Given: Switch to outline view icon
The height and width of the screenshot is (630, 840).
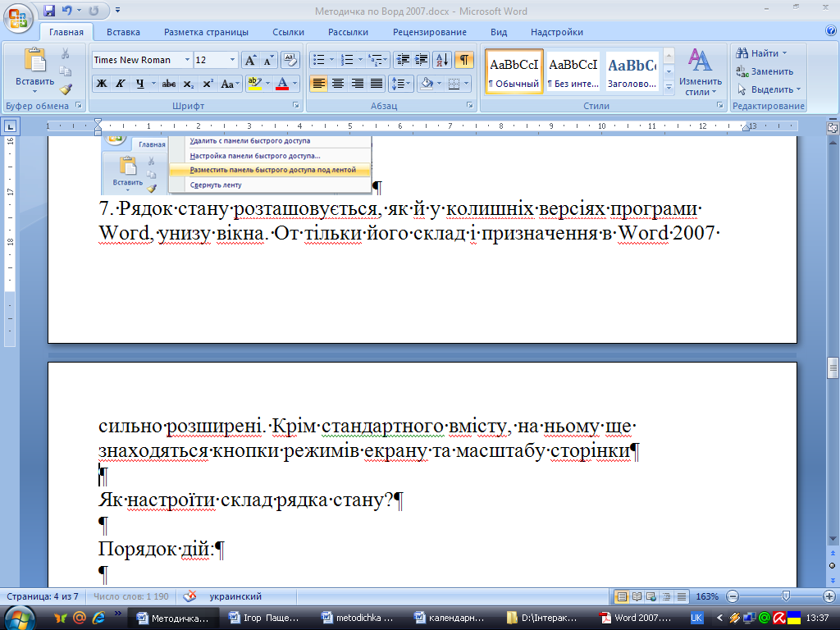Looking at the screenshot, I should point(666,596).
